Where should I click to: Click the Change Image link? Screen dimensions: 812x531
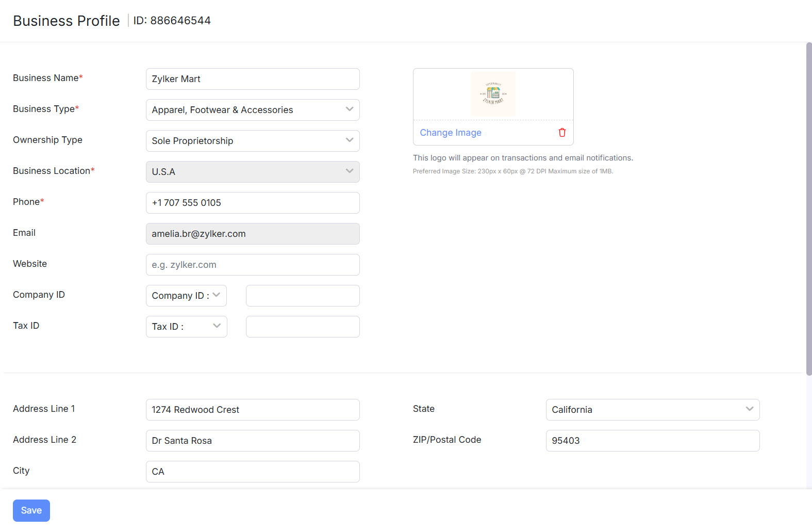(x=451, y=133)
